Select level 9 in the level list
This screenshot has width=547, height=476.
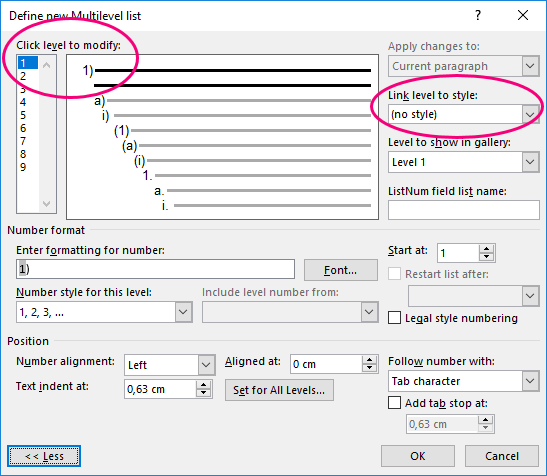pos(23,167)
